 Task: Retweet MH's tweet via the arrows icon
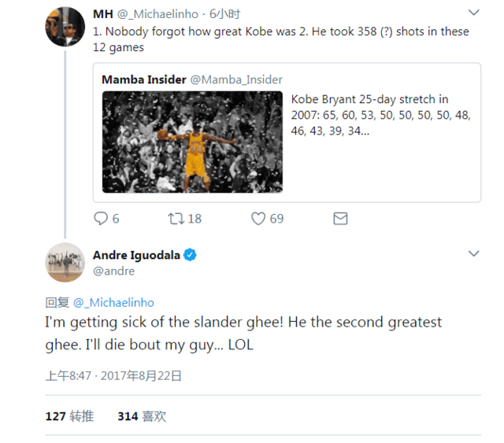[x=176, y=219]
